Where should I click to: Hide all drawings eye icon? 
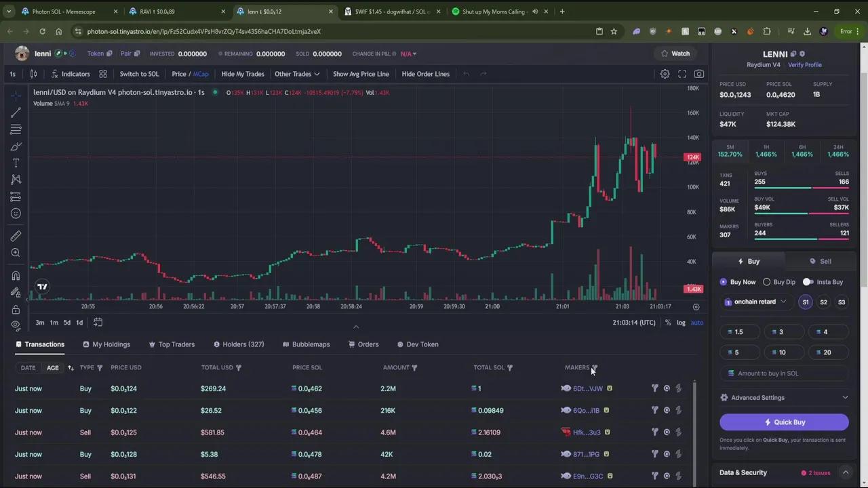click(16, 326)
